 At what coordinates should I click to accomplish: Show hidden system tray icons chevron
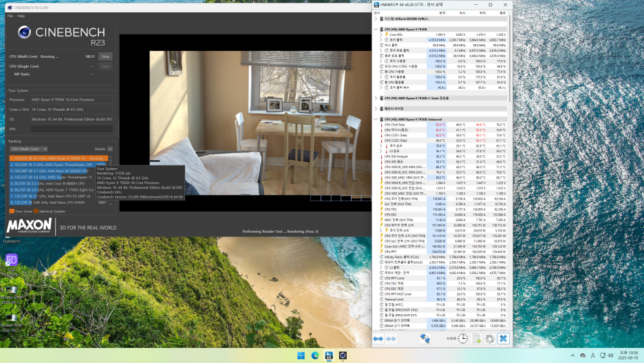click(x=572, y=355)
